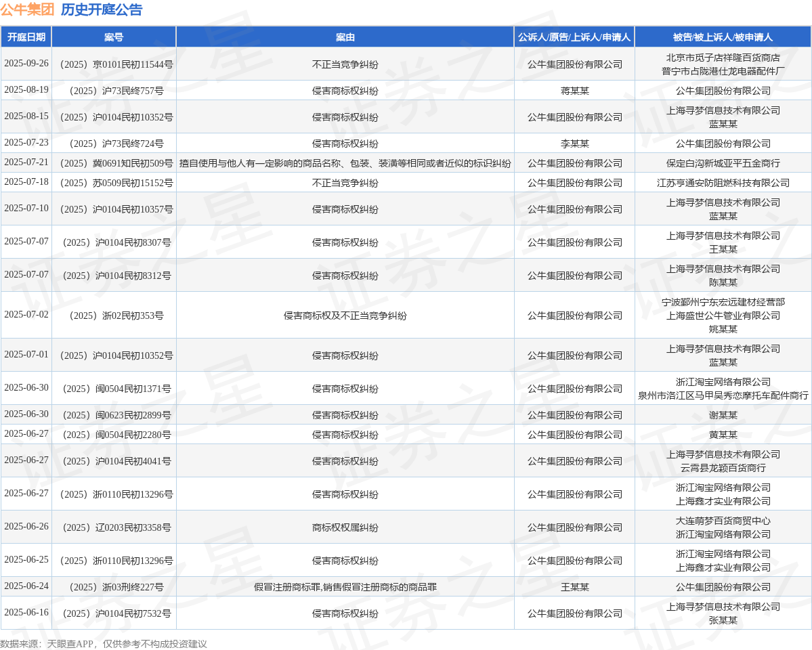
Task: Click case number '沪73民终757号'
Action: click(x=116, y=91)
